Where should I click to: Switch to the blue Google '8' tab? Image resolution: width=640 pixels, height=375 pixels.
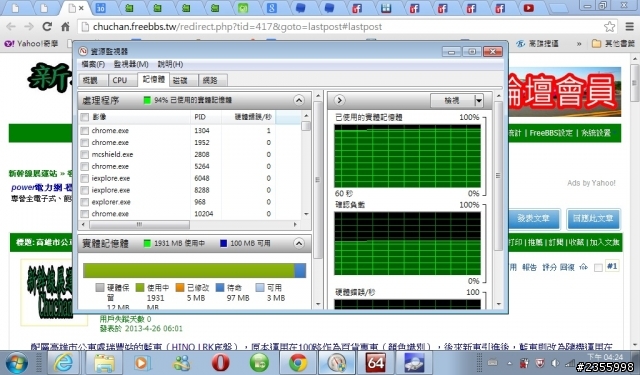(x=272, y=8)
